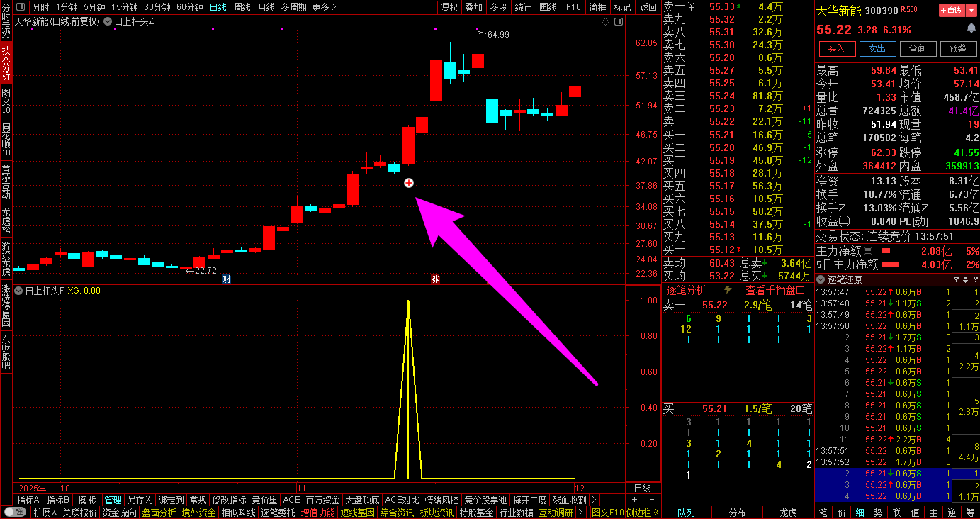The image size is (980, 519).
Task: Open 技术分析 in the left sidebar
Action: point(6,64)
